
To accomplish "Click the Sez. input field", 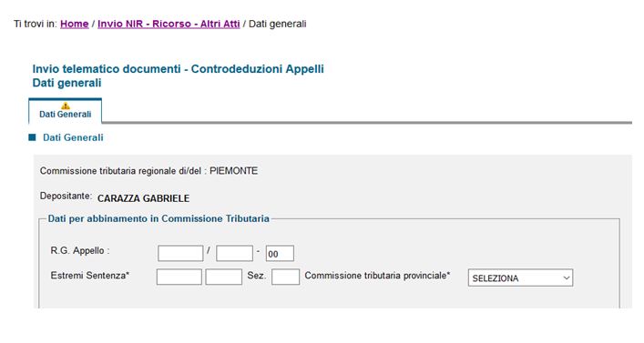I will (x=285, y=277).
